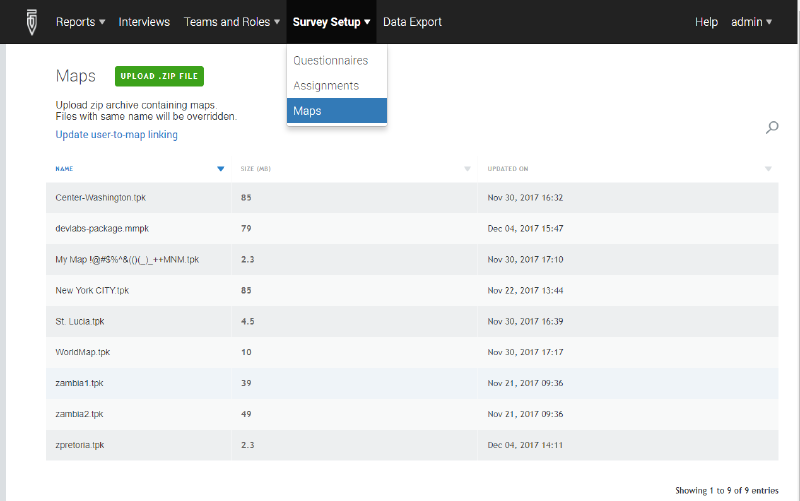Viewport: 800px width, 501px height.
Task: Sort by Updated On column arrow
Action: [768, 169]
